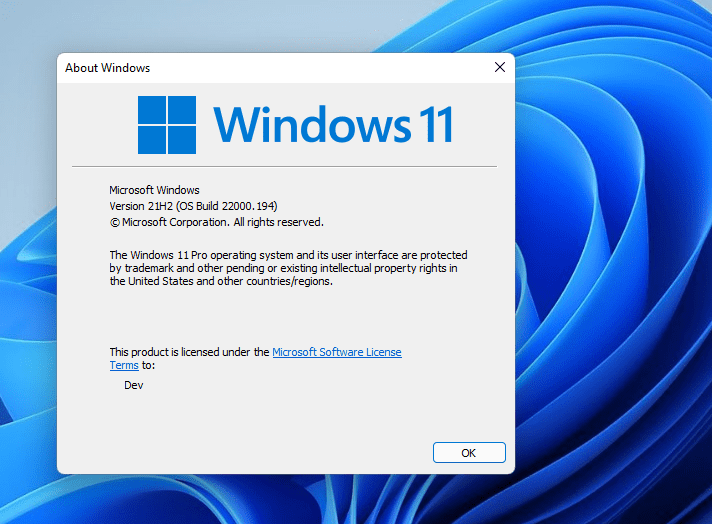Click the About Windows title bar text
This screenshot has width=712, height=524.
click(x=108, y=68)
